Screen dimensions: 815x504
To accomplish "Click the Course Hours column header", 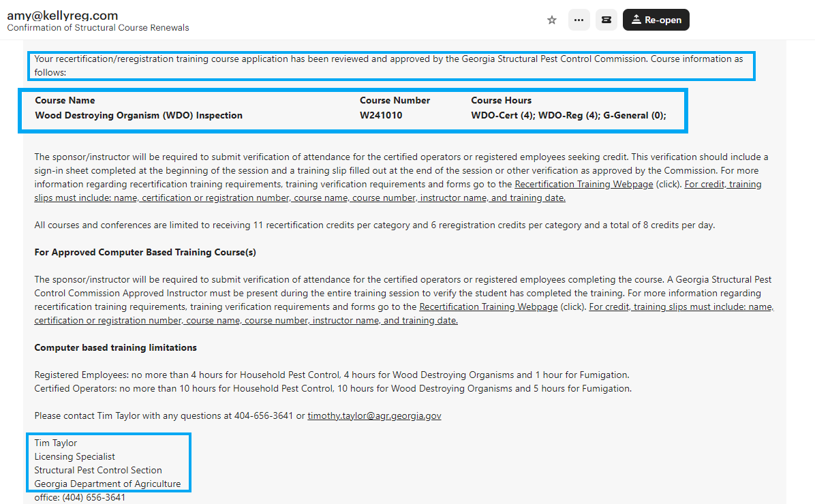I will pyautogui.click(x=501, y=100).
